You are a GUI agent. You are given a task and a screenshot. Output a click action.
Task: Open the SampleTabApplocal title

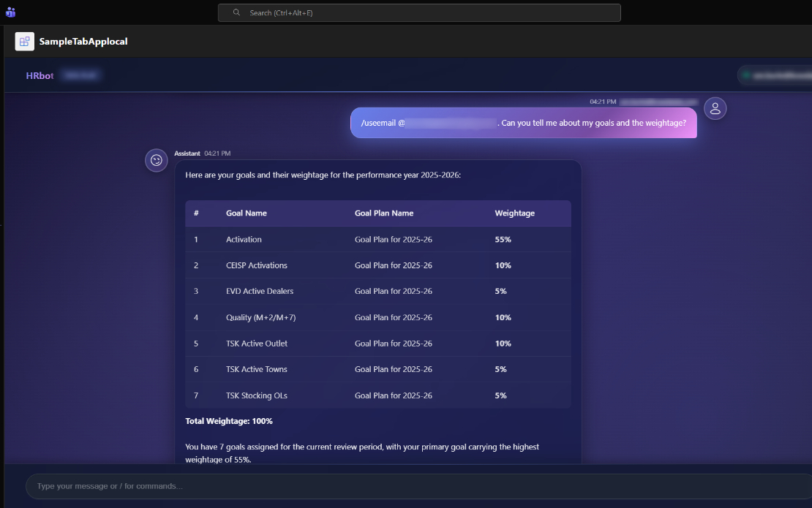83,42
